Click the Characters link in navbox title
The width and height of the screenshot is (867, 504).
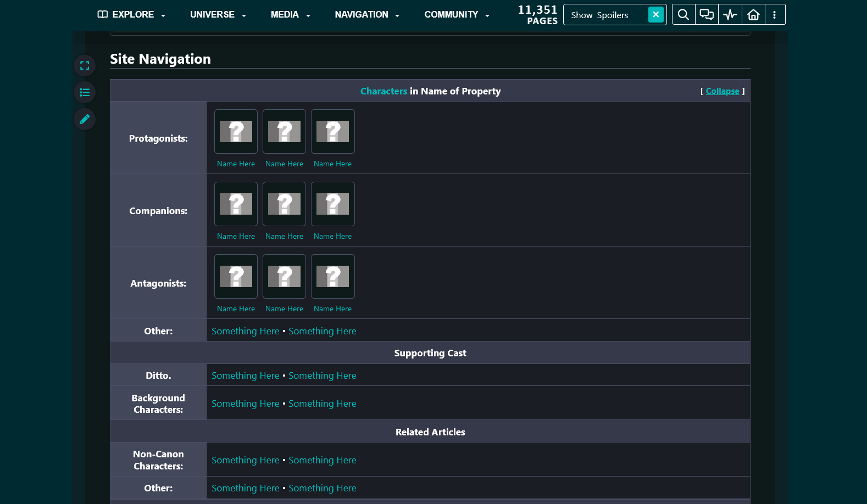click(x=384, y=91)
